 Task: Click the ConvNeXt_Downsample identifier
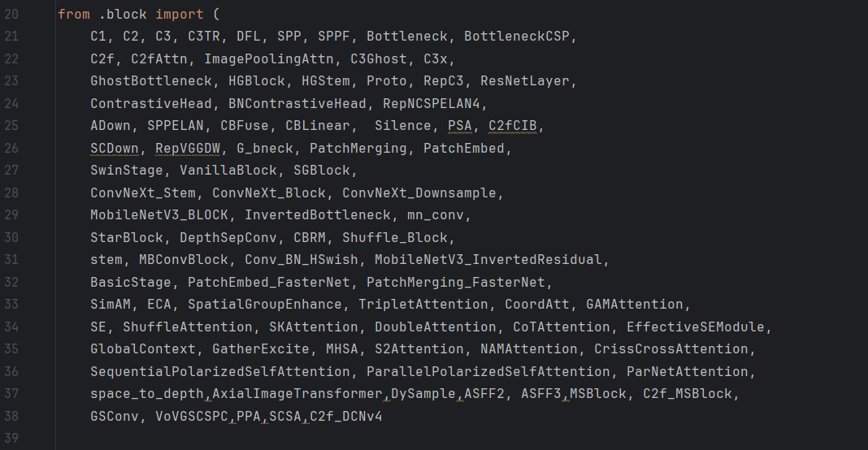tap(419, 193)
